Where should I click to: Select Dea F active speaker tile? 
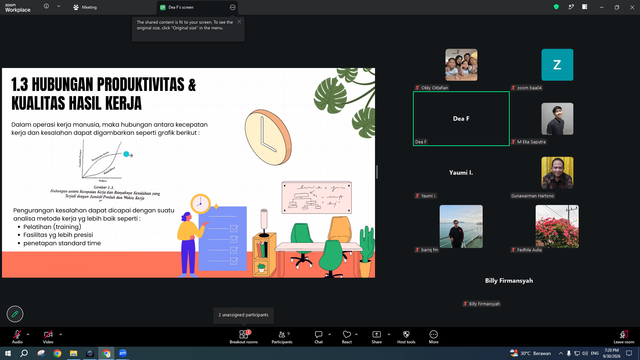[x=461, y=118]
